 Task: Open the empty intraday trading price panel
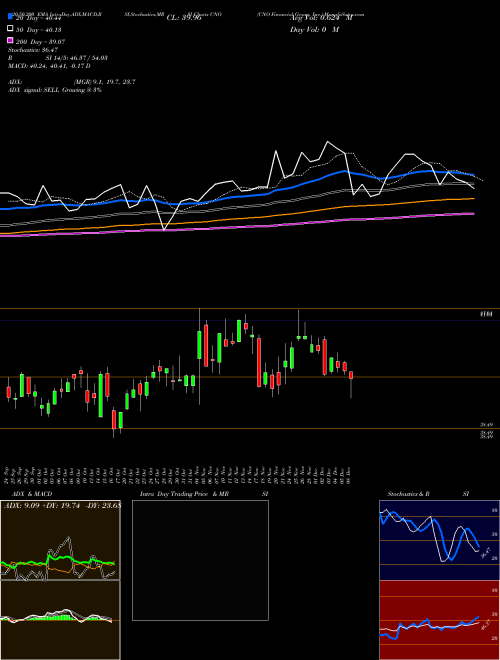(x=200, y=560)
